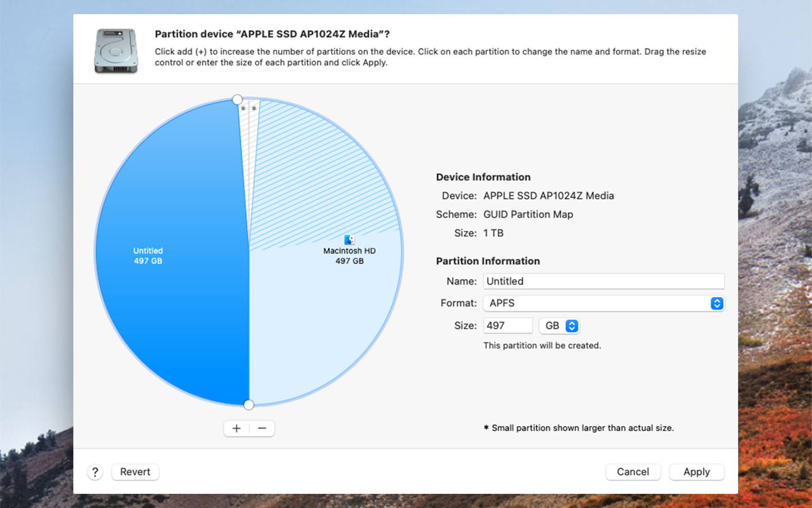Open help with the question mark button

[95, 472]
